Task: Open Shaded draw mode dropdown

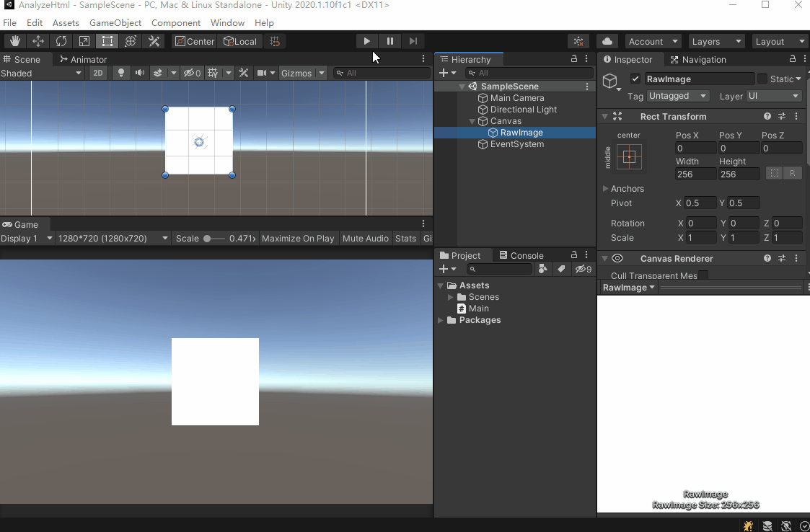Action: (x=41, y=73)
